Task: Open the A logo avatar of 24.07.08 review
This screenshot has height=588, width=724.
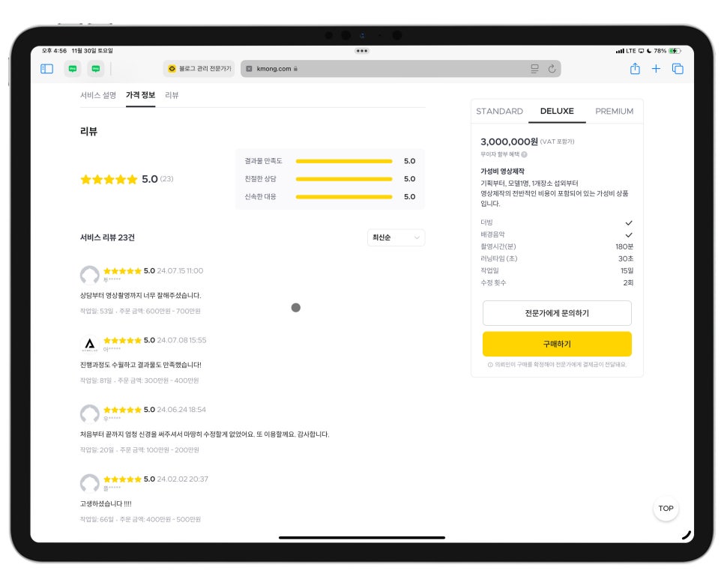Action: coord(90,345)
